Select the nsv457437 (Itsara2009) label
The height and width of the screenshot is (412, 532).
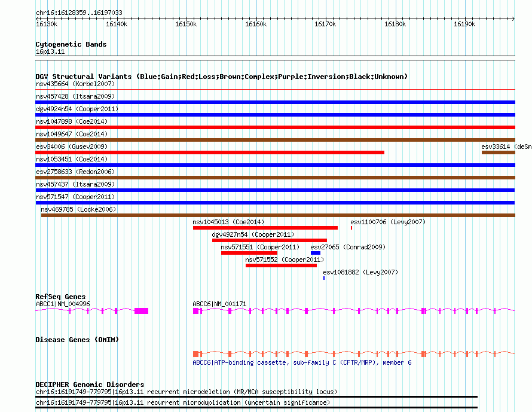75,184
